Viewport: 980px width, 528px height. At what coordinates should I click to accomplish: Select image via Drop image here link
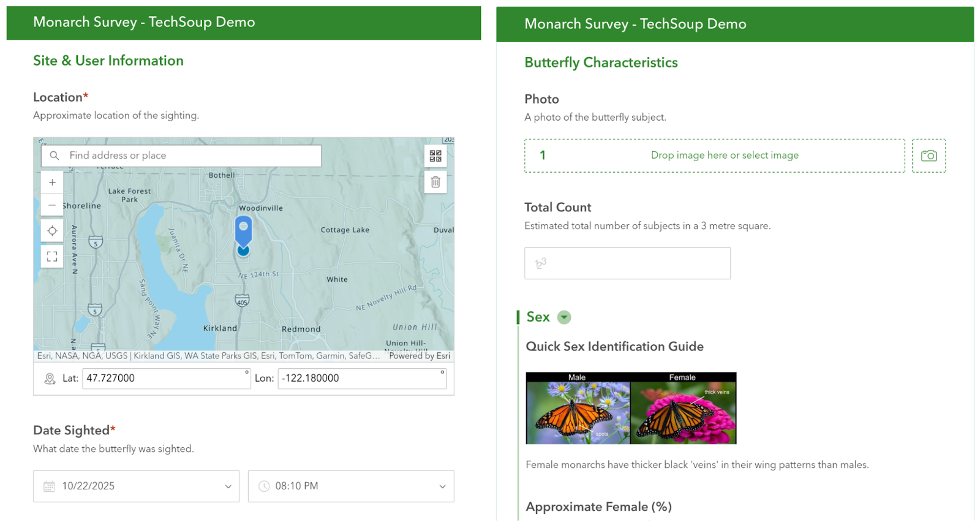point(724,156)
